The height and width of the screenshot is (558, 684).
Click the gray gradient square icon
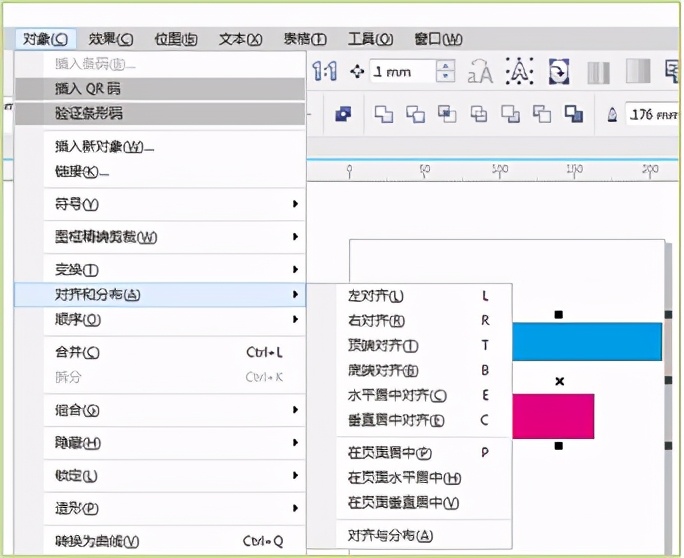638,71
